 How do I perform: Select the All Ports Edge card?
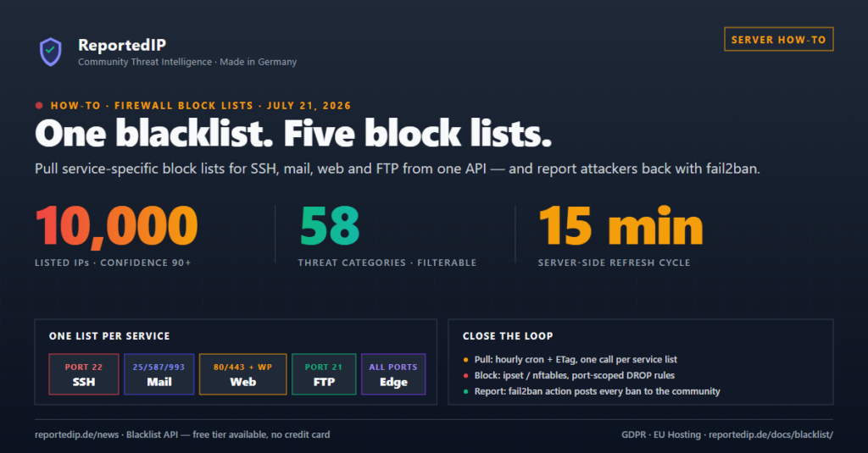(393, 374)
